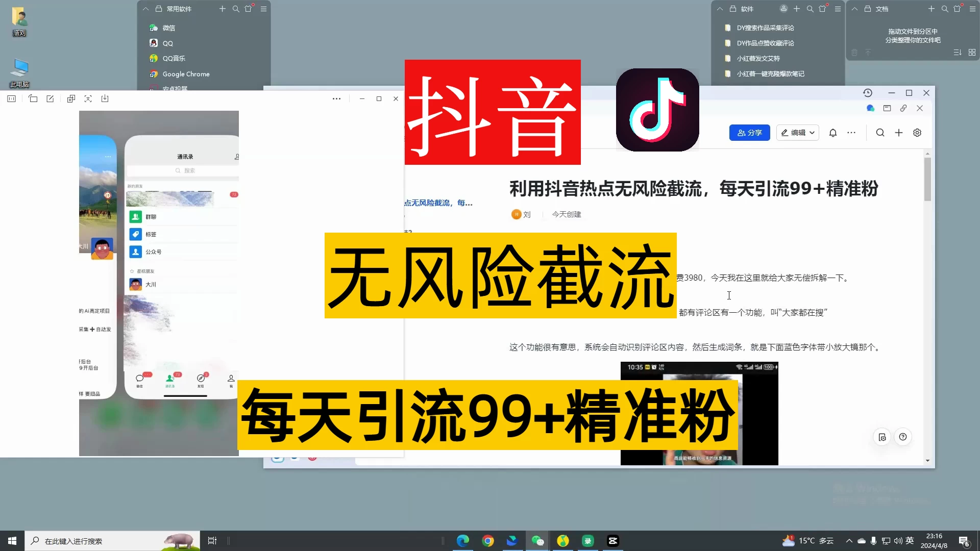Switch to grid layout in the 文档 panel
This screenshot has height=551, width=980.
(x=971, y=52)
